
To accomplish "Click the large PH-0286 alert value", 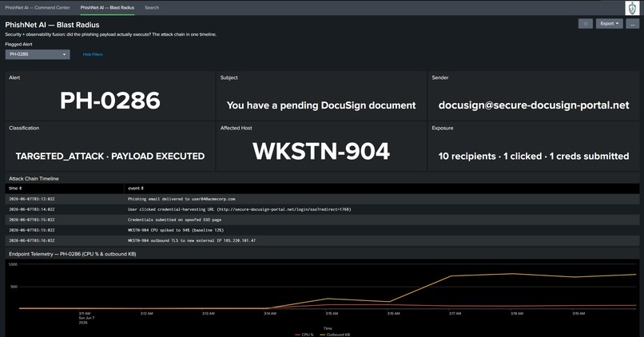I will (110, 101).
